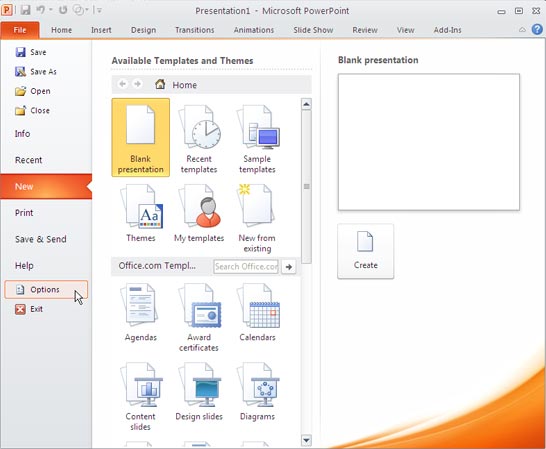Image resolution: width=546 pixels, height=449 pixels.
Task: Switch to the Design ribbon tab
Action: pyautogui.click(x=143, y=30)
